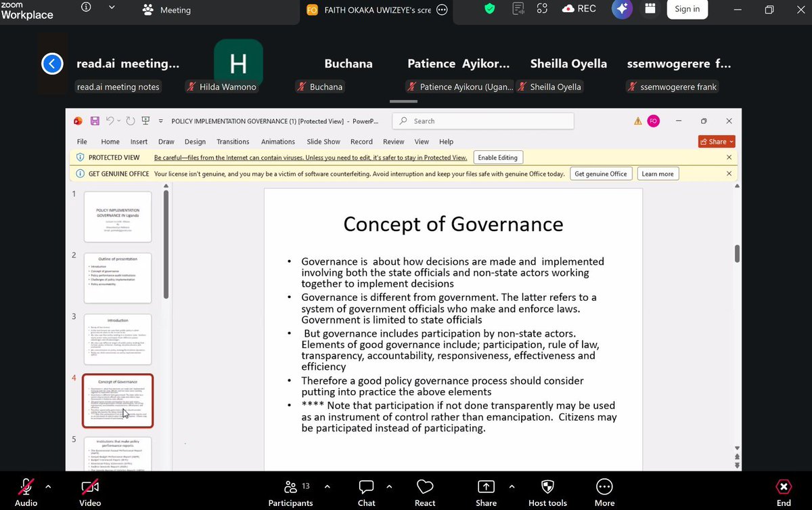This screenshot has width=812, height=510.
Task: Click the main slide vertical scrollbar thumb
Action: tap(737, 253)
